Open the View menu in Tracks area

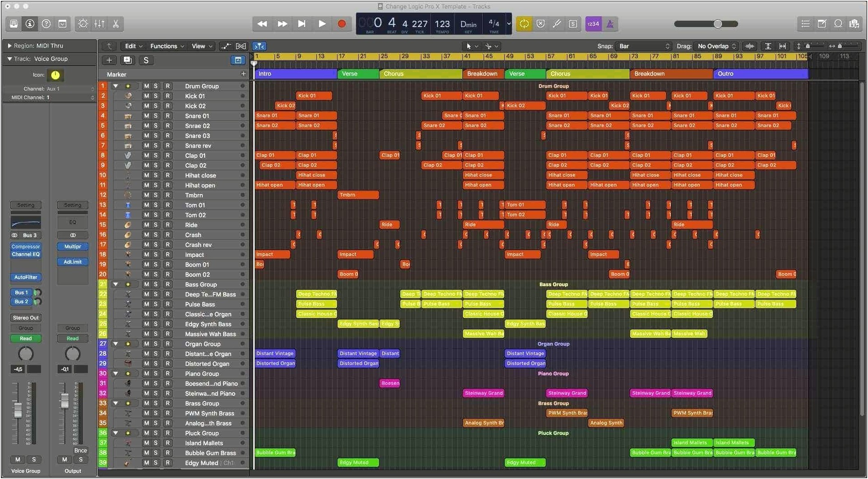[201, 46]
